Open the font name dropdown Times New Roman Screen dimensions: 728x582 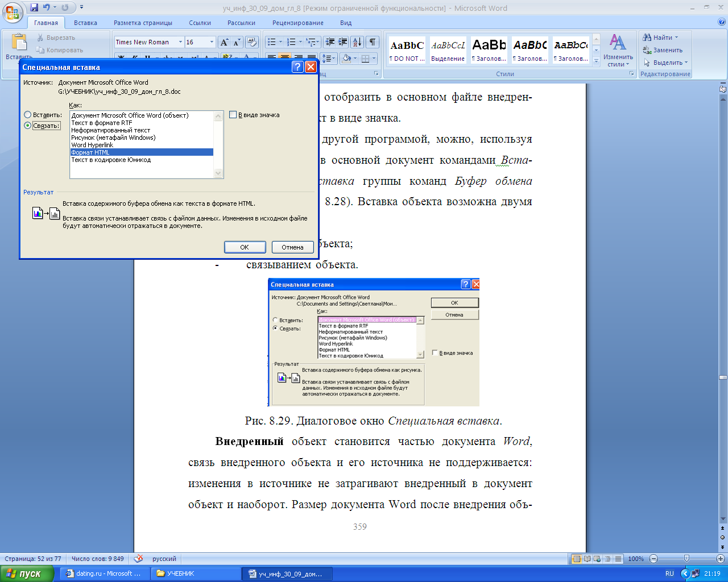pos(180,42)
